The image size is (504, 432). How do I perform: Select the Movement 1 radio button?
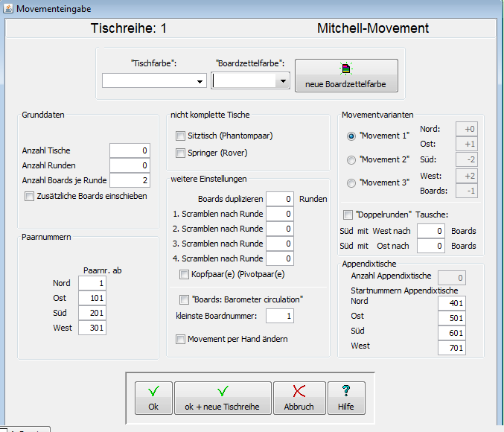click(x=351, y=136)
